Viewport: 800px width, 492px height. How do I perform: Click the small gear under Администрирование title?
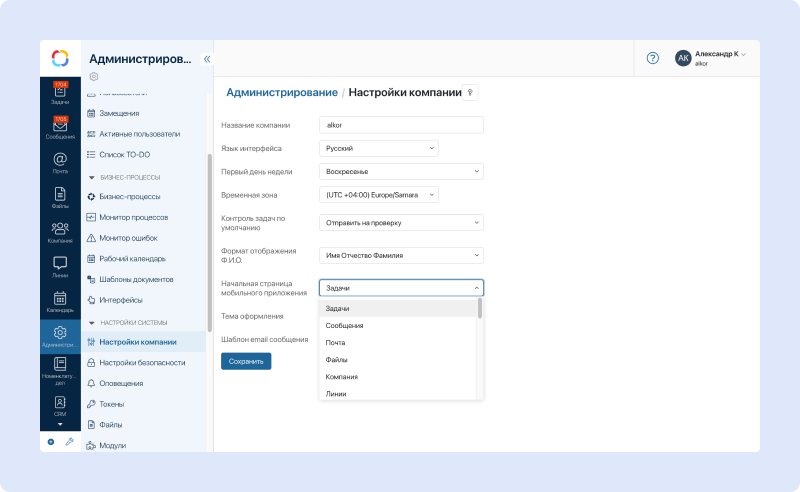pyautogui.click(x=93, y=77)
